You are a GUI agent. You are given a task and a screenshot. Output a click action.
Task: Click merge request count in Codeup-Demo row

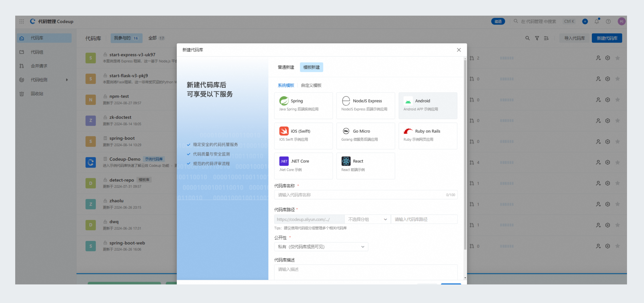point(475,162)
